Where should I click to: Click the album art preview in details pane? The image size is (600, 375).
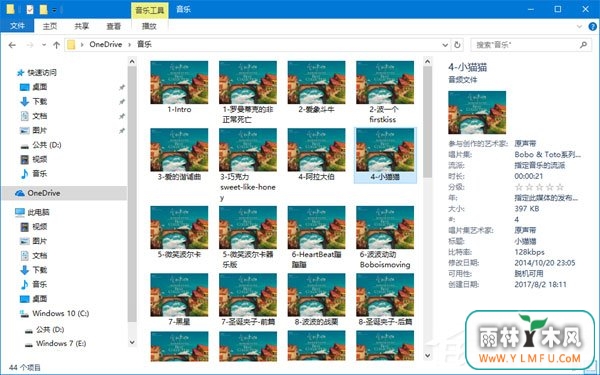coord(477,112)
